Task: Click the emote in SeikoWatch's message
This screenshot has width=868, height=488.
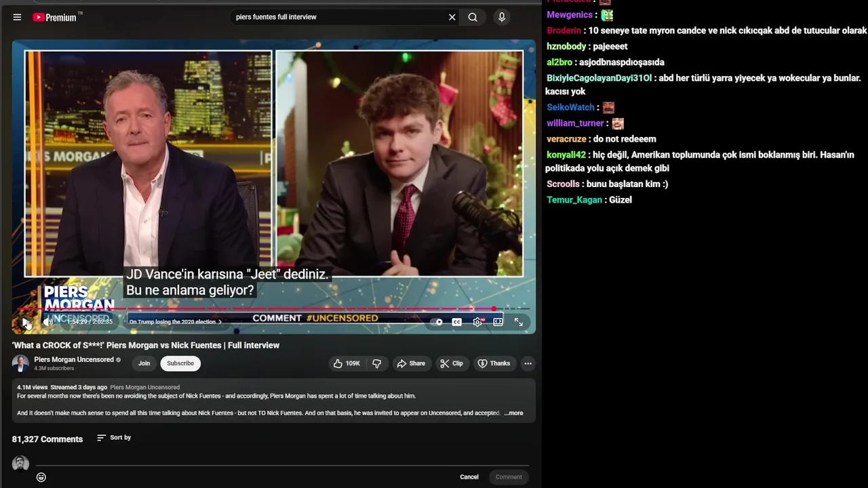Action: pyautogui.click(x=608, y=107)
